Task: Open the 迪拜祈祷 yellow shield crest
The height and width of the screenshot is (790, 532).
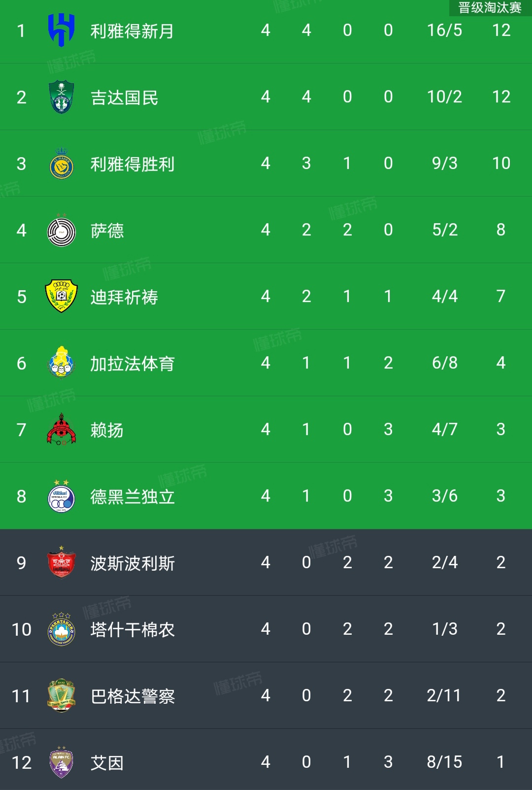Action: 62,297
